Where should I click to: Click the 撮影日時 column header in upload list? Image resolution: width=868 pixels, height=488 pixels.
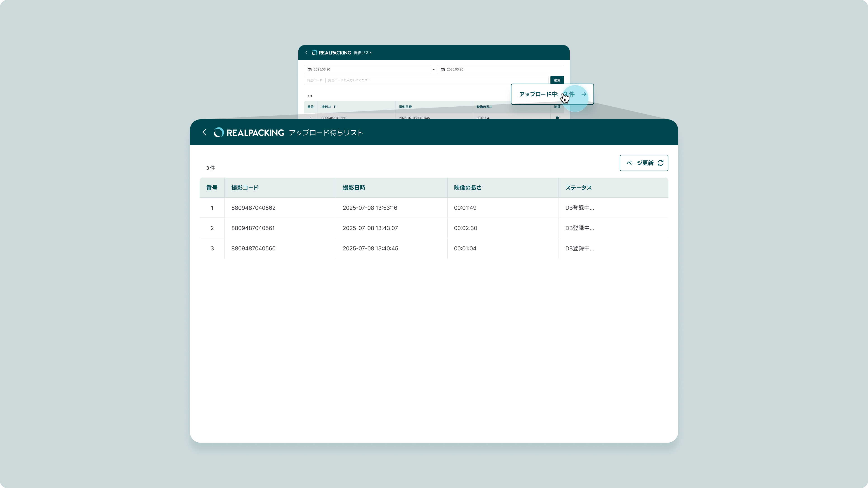pos(354,188)
